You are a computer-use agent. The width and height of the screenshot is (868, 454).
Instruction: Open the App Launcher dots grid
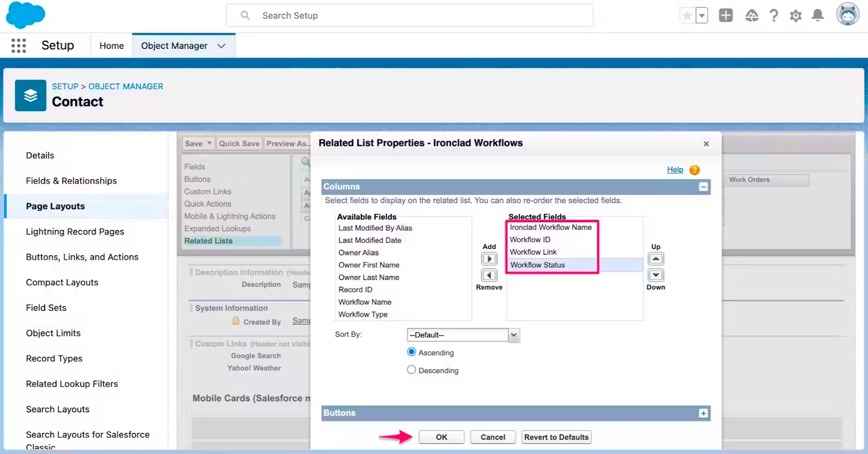tap(18, 46)
